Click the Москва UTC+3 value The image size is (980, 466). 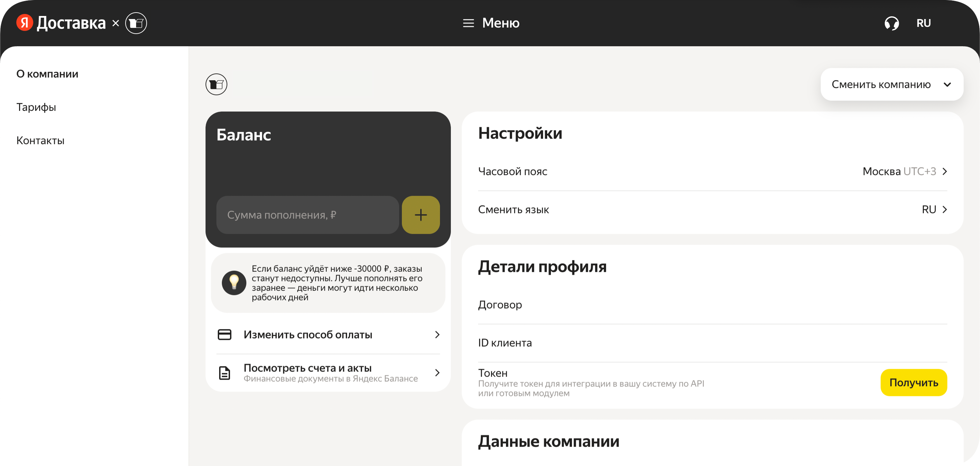899,171
